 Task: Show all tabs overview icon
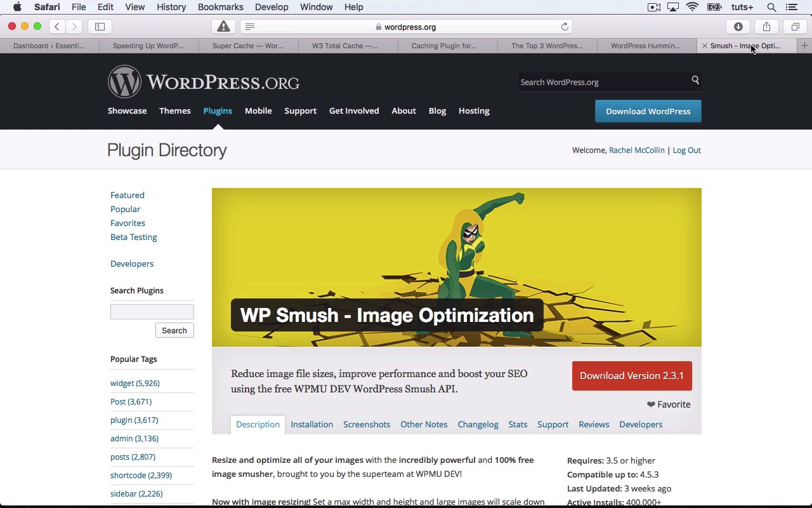[795, 27]
